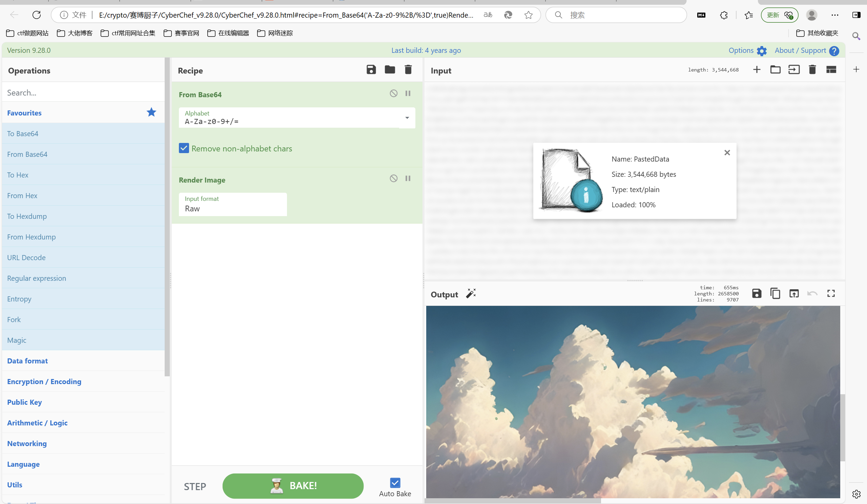Select the To Base64 operation
867x504 pixels.
(x=83, y=133)
